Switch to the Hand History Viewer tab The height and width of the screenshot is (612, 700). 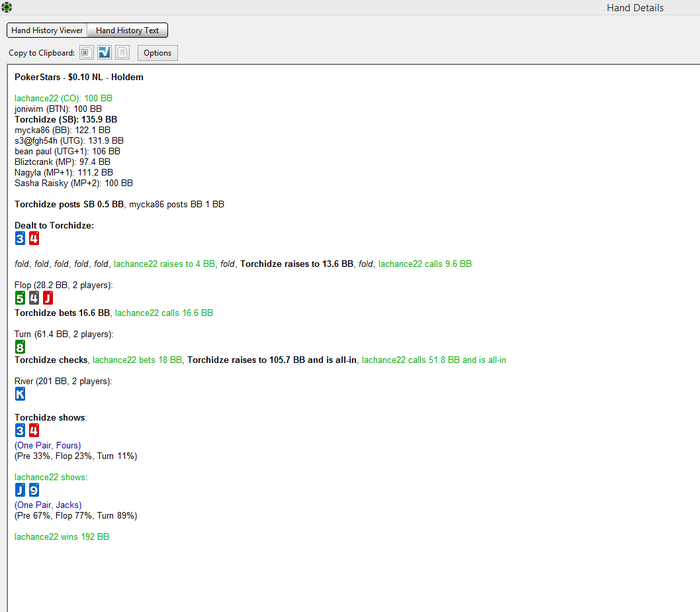[47, 30]
